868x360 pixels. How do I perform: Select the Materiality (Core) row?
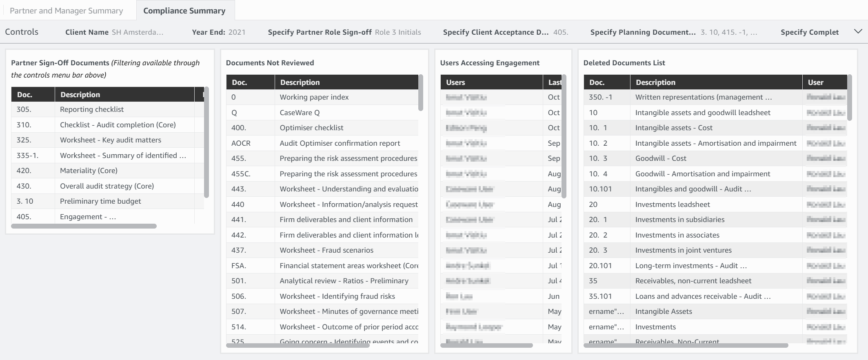89,171
